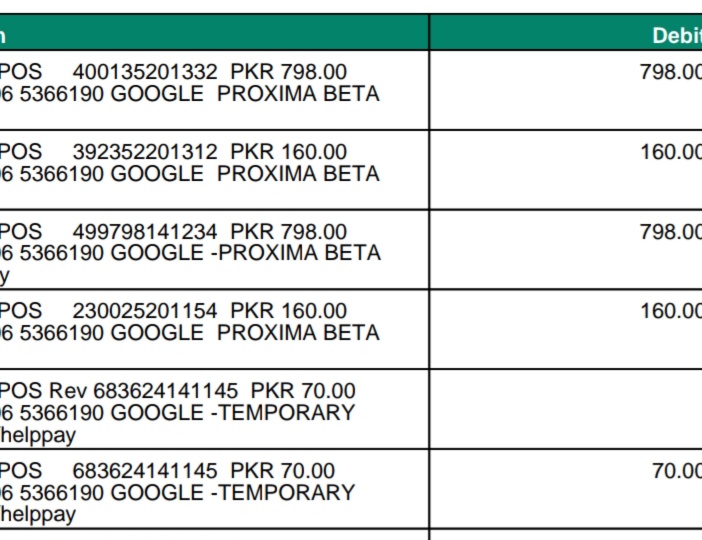
Task: Click PROXIMA BETA text in the fourth row
Action: tap(298, 333)
